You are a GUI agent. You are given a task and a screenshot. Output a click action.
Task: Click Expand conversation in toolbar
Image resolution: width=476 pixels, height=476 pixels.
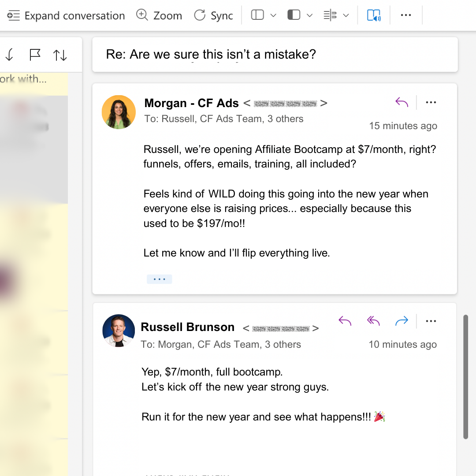click(x=66, y=15)
